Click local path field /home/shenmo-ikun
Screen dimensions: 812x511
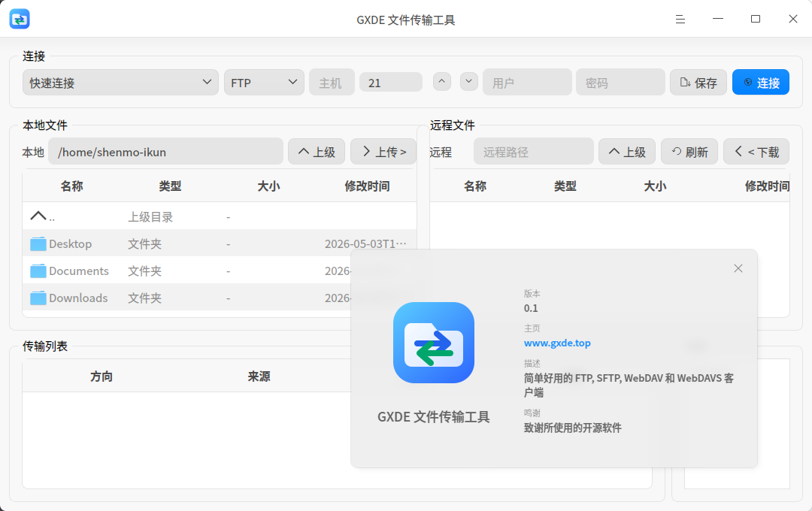tap(165, 152)
